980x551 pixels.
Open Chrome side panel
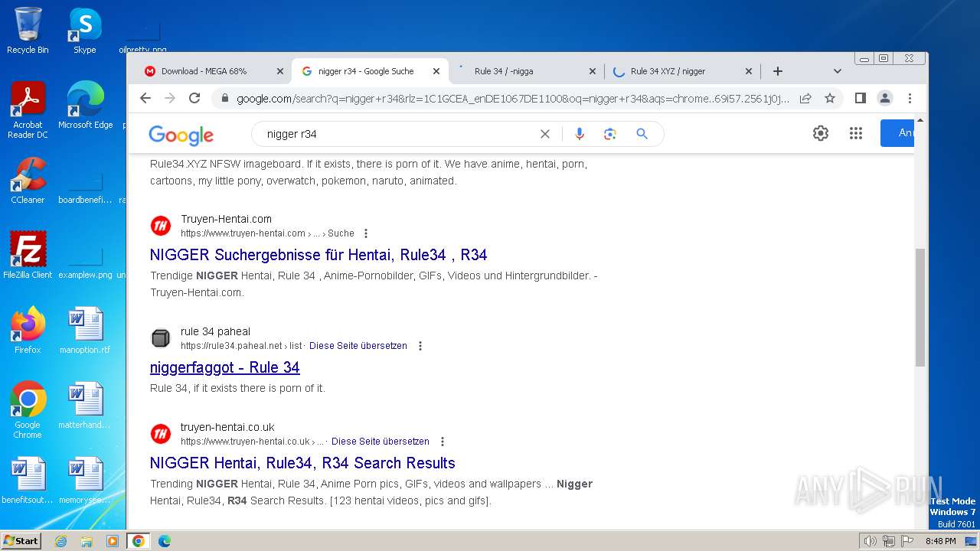tap(861, 98)
